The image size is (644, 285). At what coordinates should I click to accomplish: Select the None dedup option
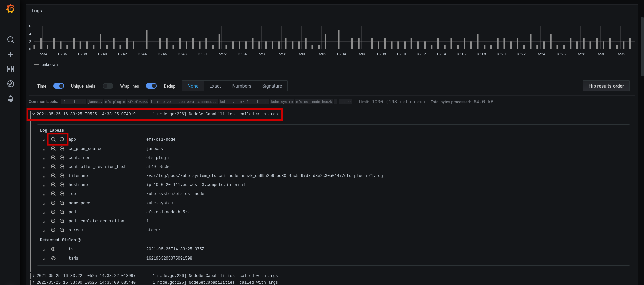point(193,86)
